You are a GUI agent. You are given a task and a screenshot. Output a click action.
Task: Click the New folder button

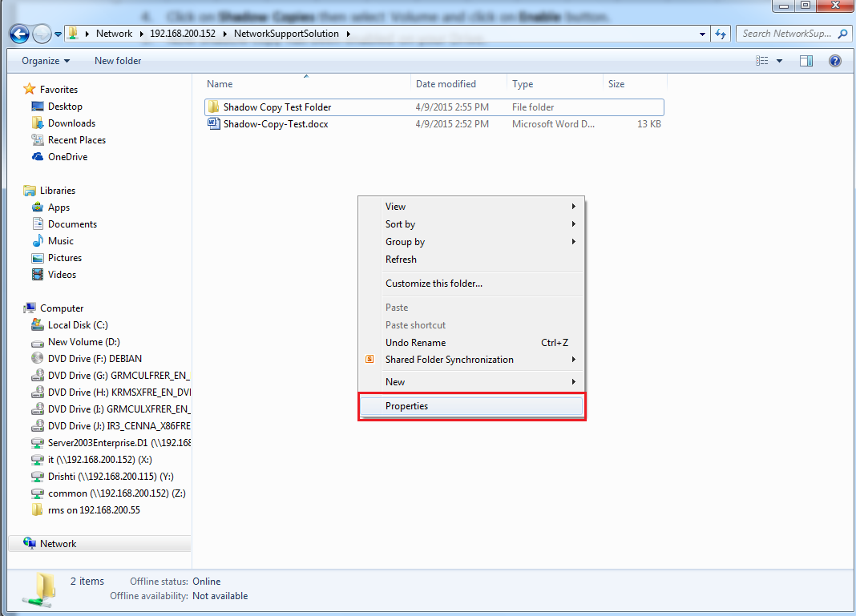coord(117,60)
